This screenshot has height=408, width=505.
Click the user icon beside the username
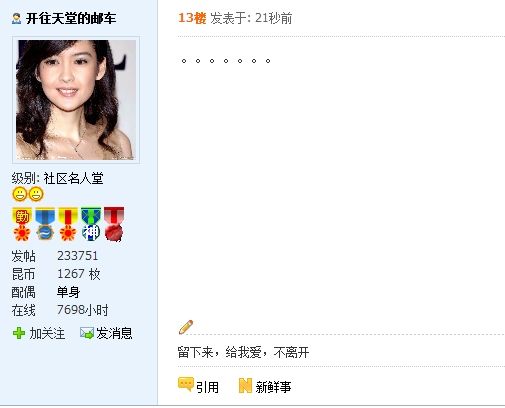[16, 18]
